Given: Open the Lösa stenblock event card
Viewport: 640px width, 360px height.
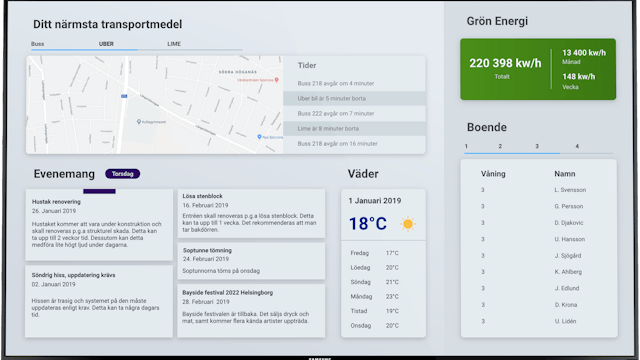Looking at the screenshot, I should pos(251,213).
